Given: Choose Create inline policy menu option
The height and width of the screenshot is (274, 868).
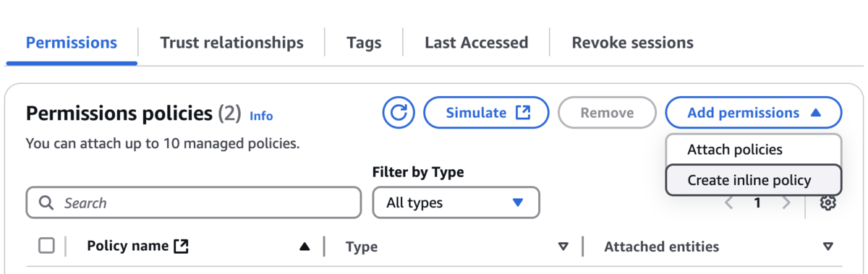Looking at the screenshot, I should 754,180.
